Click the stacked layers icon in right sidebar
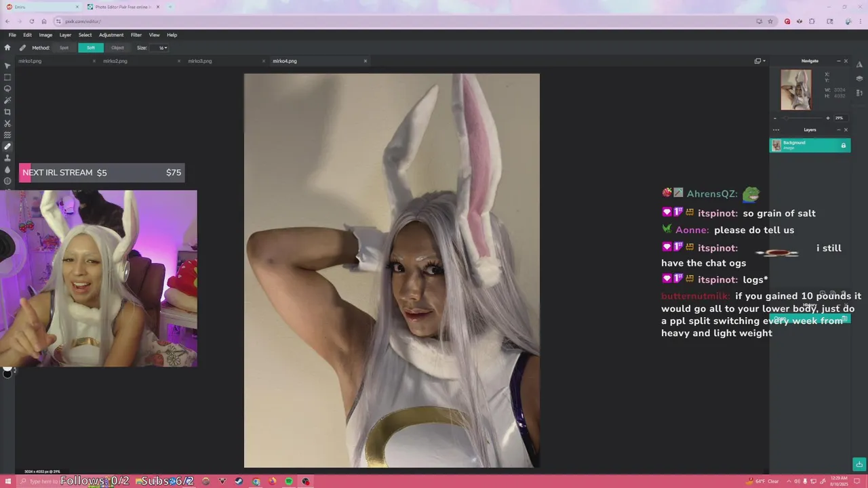 859,79
